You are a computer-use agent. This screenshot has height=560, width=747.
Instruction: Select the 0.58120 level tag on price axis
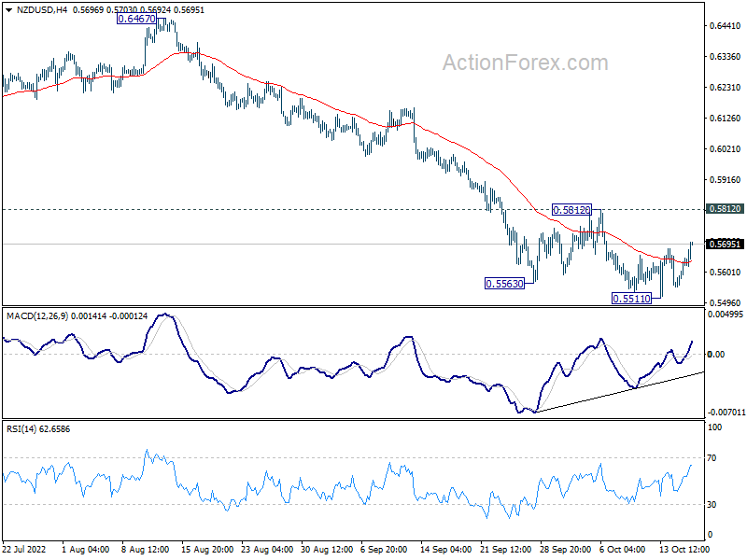click(x=726, y=209)
